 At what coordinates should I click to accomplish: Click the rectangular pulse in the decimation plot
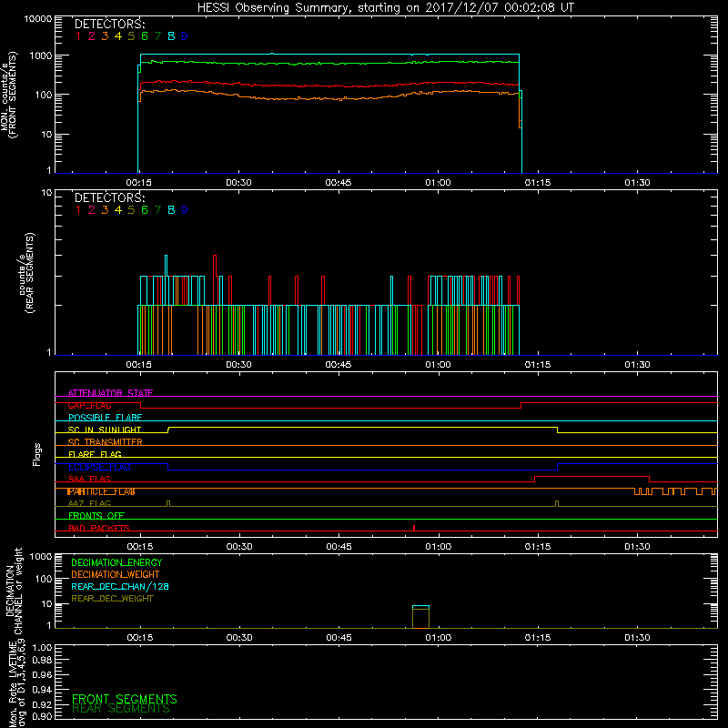pyautogui.click(x=420, y=617)
